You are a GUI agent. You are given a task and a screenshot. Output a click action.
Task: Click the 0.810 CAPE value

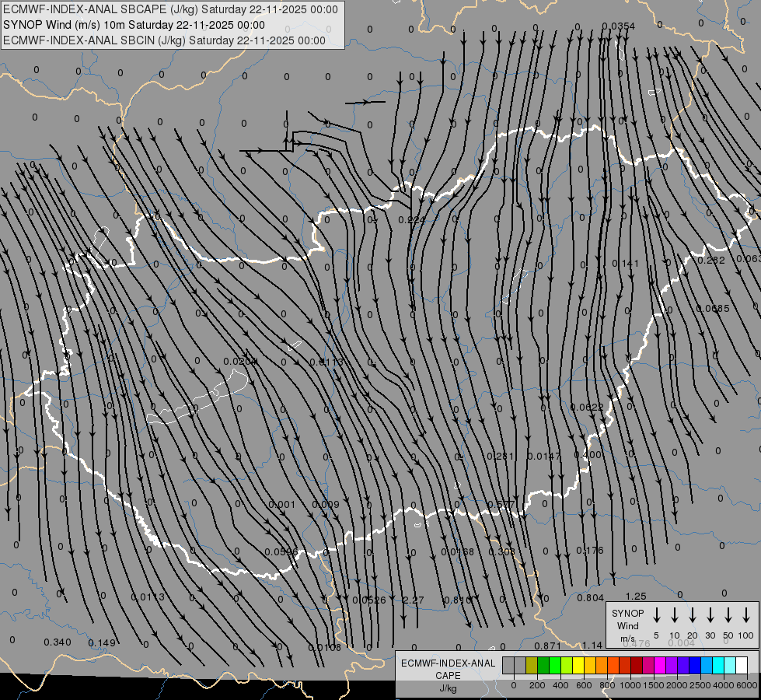click(457, 600)
